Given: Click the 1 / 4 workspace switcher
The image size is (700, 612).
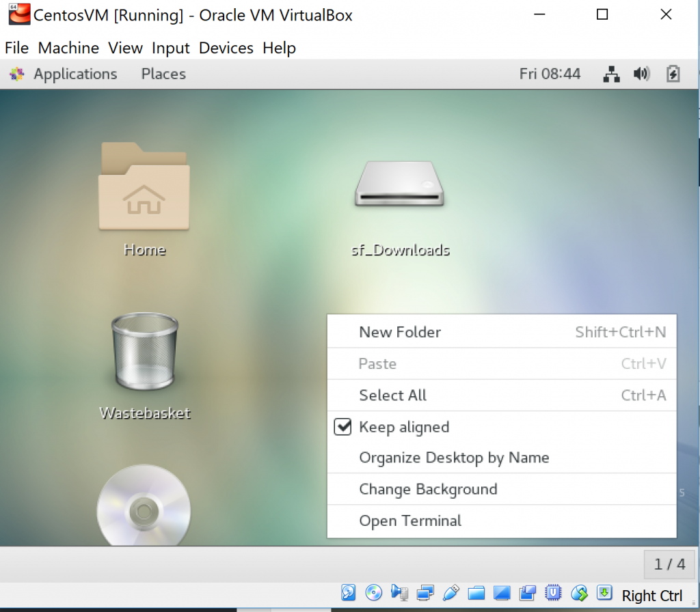Looking at the screenshot, I should 670,564.
